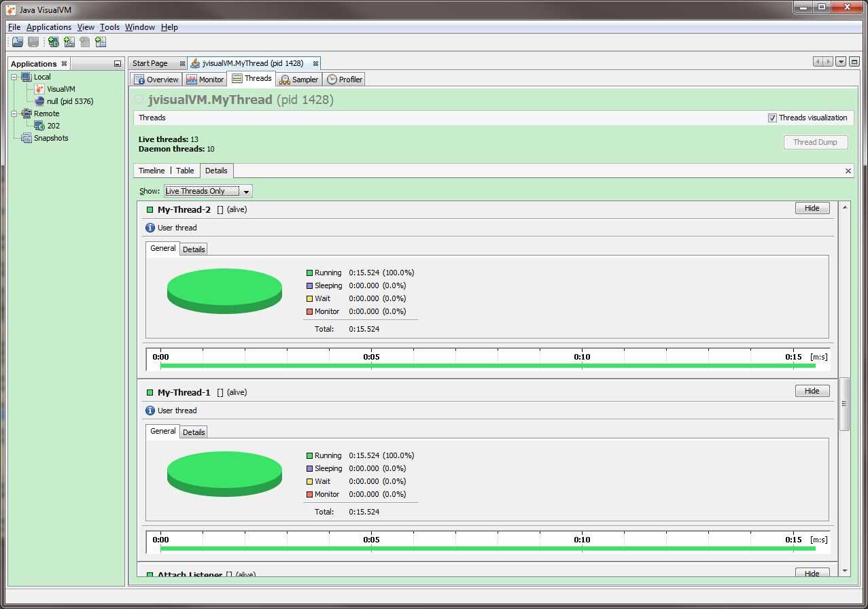Click the Remote hosts icon
868x609 pixels.
(27, 114)
